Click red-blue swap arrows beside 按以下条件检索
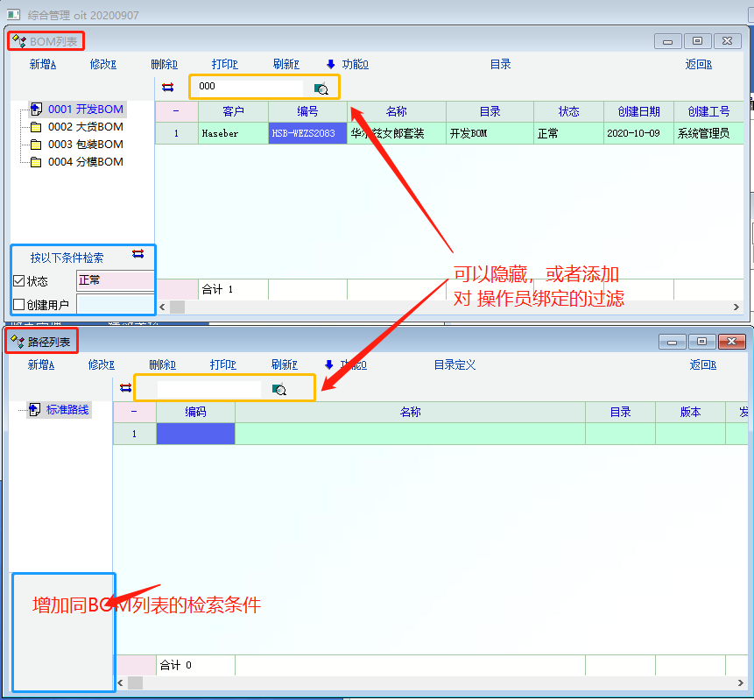This screenshot has width=754, height=700. point(137,255)
